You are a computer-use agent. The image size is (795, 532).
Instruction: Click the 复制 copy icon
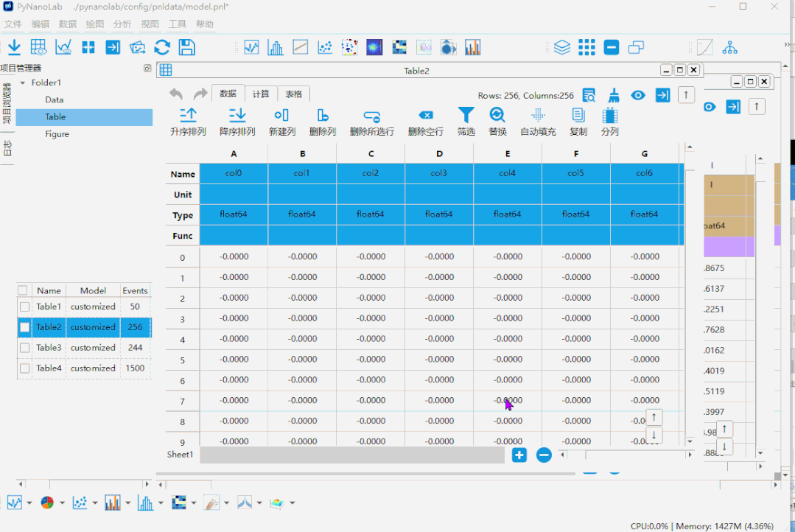click(x=578, y=115)
